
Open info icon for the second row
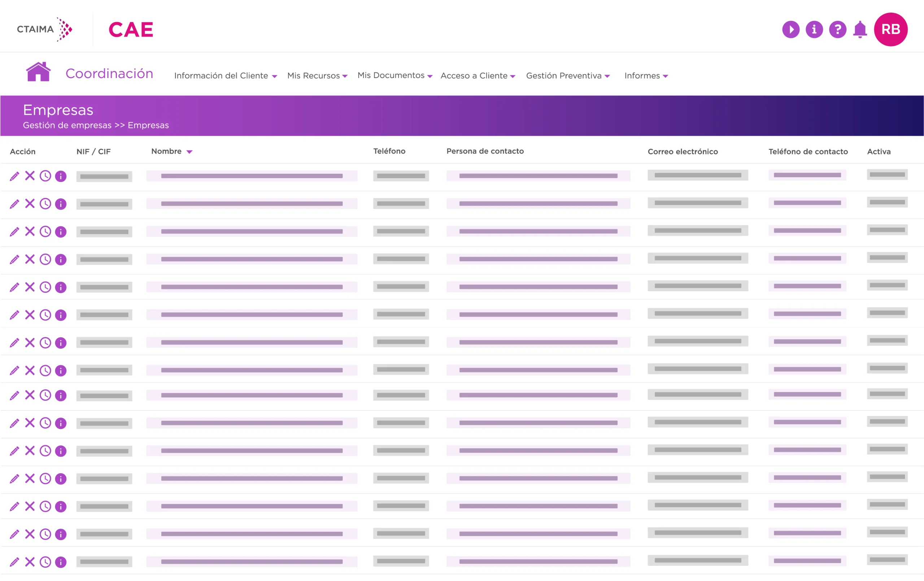coord(61,204)
